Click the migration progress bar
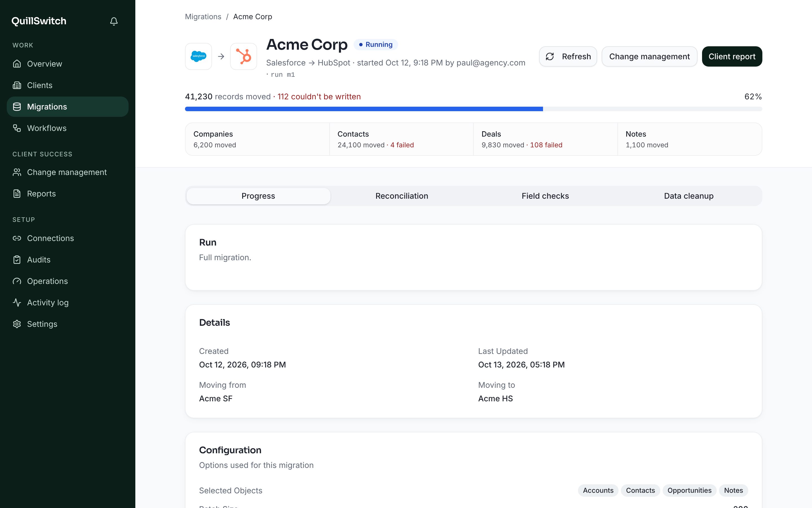 tap(473, 109)
